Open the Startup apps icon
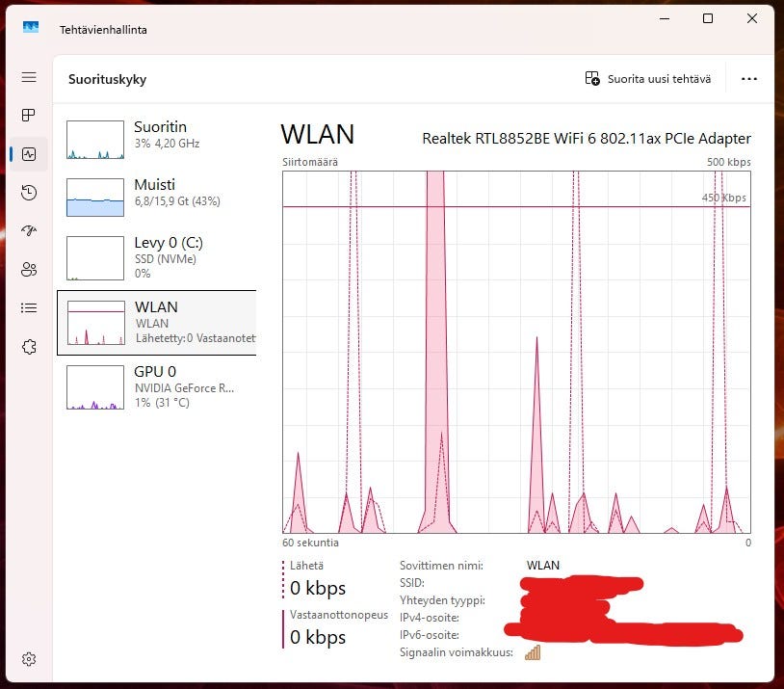This screenshot has height=689, width=784. (x=29, y=230)
